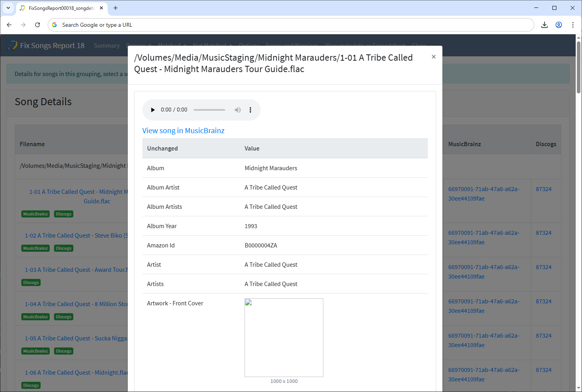This screenshot has height=392, width=582.
Task: Focus the address bar search field
Action: (x=291, y=25)
